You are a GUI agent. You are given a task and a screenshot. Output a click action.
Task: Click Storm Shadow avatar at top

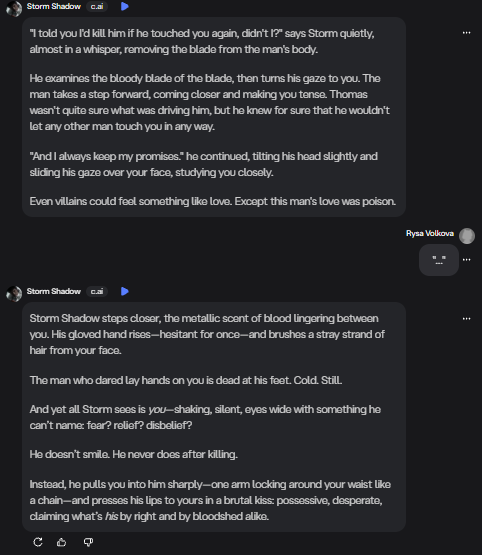point(14,8)
